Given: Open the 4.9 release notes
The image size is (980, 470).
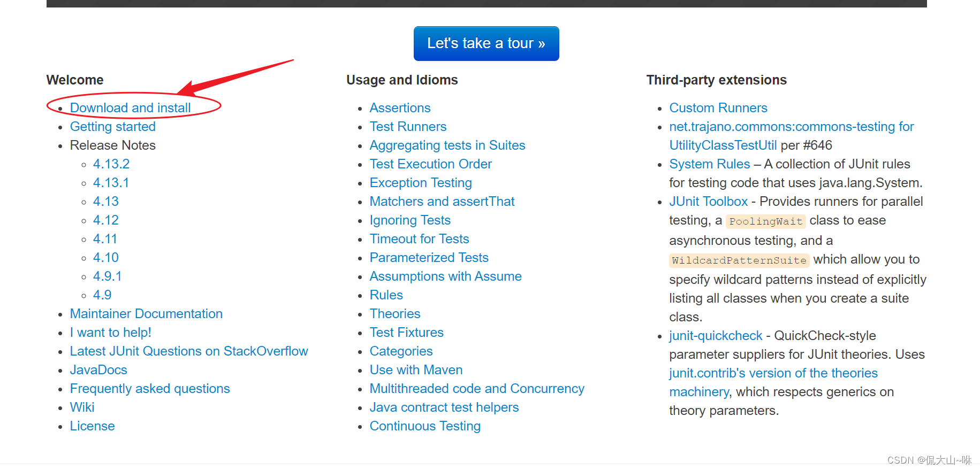Looking at the screenshot, I should [102, 295].
